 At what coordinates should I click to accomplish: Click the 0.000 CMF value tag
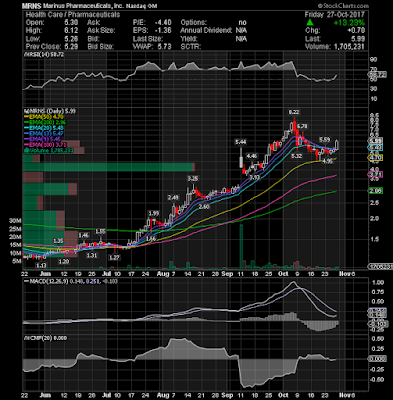(377, 359)
